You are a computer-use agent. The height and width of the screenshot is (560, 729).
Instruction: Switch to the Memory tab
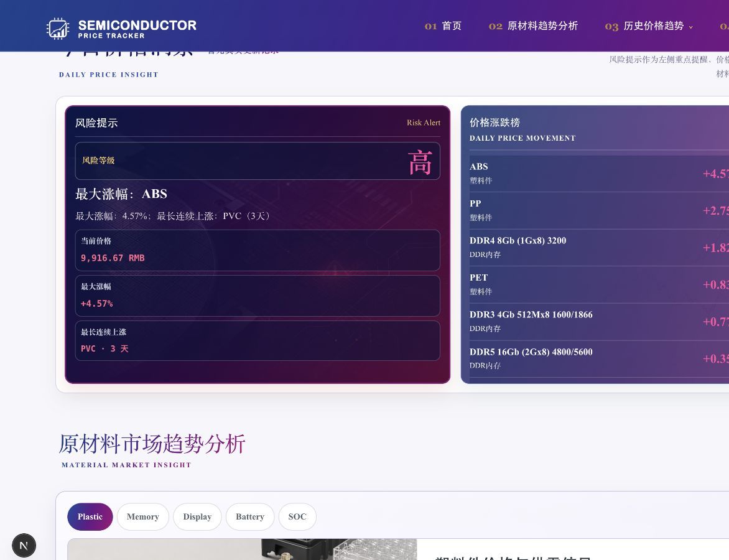pos(142,516)
